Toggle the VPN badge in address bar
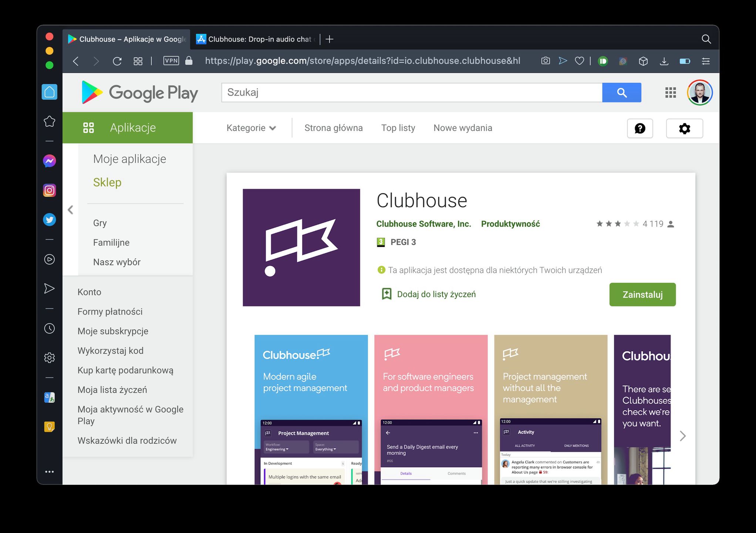Viewport: 756px width, 533px height. coord(171,61)
